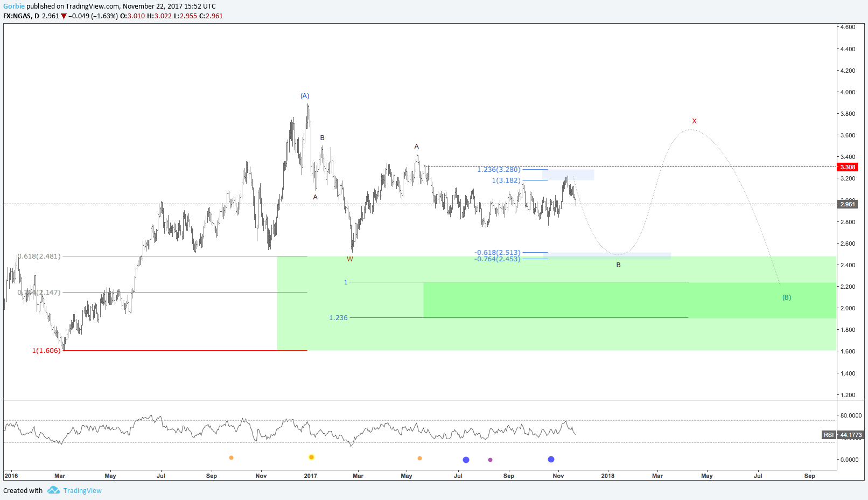Select the red X wave label
Screen dimensions: 868x500
tap(694, 121)
